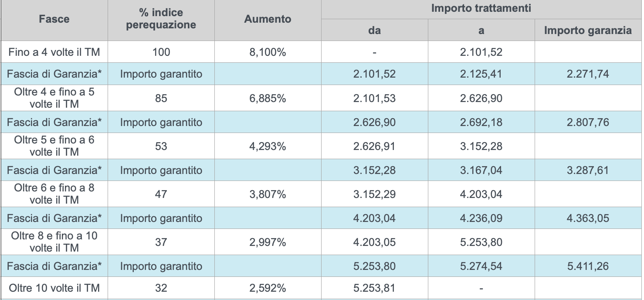Select the 6,885% increase value
The image size is (644, 300).
click(x=268, y=98)
